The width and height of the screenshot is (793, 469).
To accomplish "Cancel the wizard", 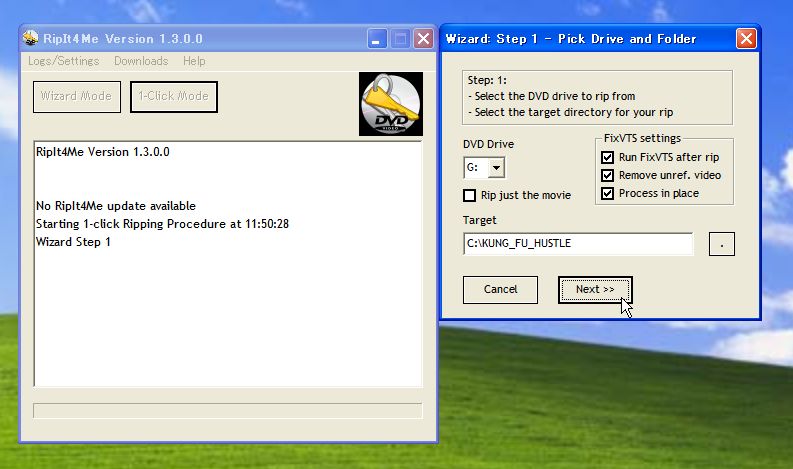I will (x=500, y=290).
